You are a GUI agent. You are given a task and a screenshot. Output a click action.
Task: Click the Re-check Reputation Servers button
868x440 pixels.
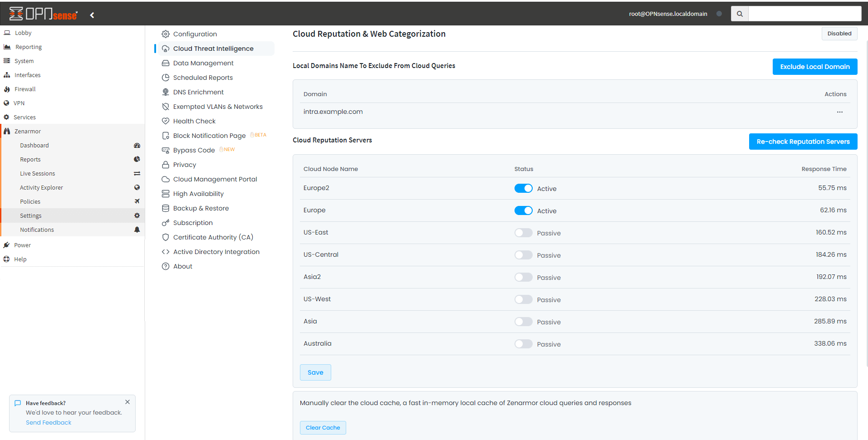pos(803,141)
